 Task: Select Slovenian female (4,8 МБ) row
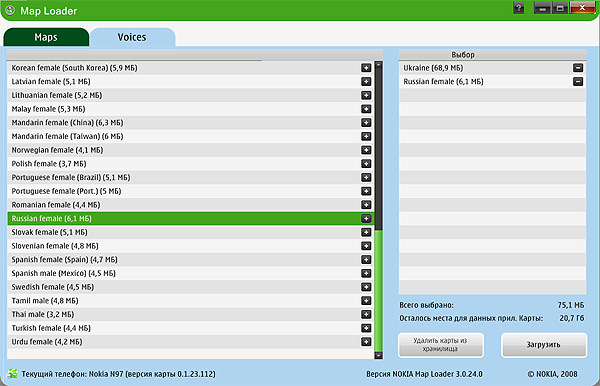[190, 246]
